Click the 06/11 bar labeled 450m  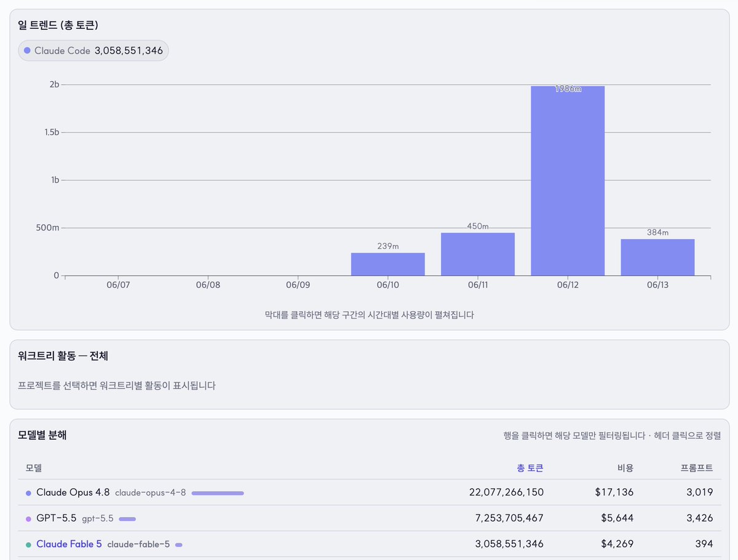tap(478, 254)
